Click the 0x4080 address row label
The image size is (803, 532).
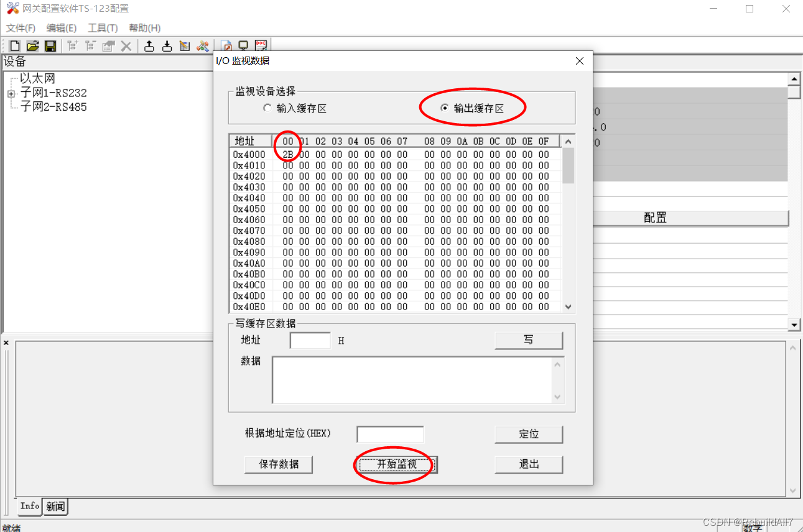pos(249,242)
